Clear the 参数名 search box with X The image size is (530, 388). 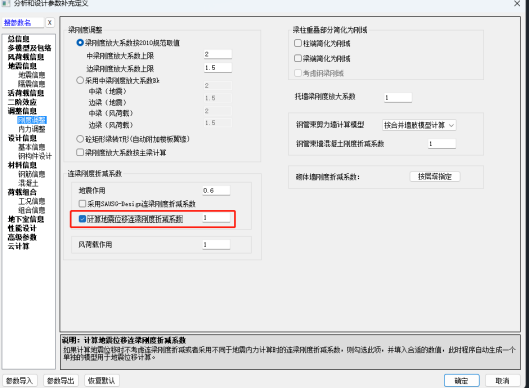coord(49,23)
